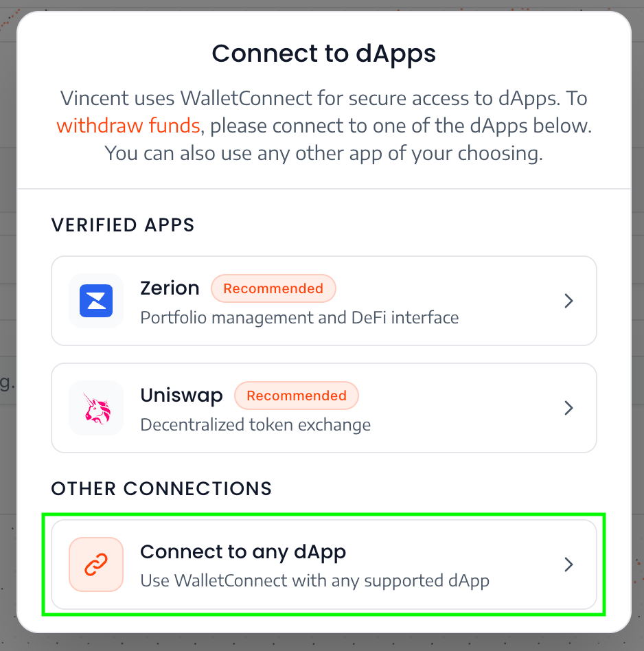Click the Uniswap unicorn logo icon
Image resolution: width=644 pixels, height=651 pixels.
tap(96, 408)
